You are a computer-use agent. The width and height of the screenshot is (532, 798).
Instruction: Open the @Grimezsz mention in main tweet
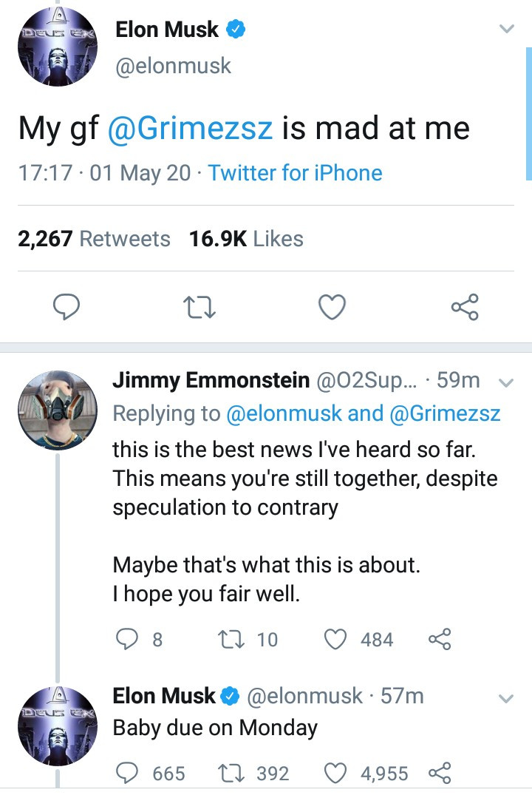pos(191,128)
